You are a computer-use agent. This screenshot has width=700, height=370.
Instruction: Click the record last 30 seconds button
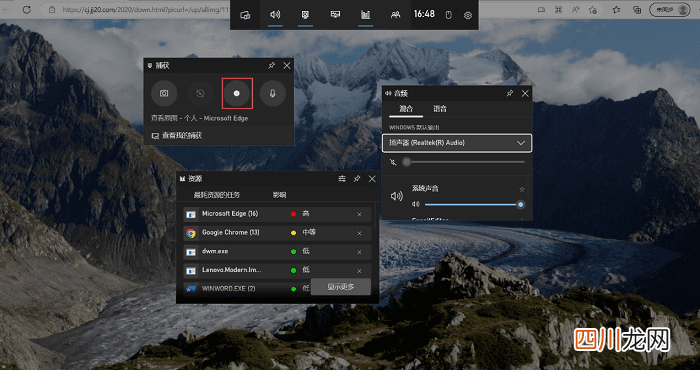tap(200, 93)
